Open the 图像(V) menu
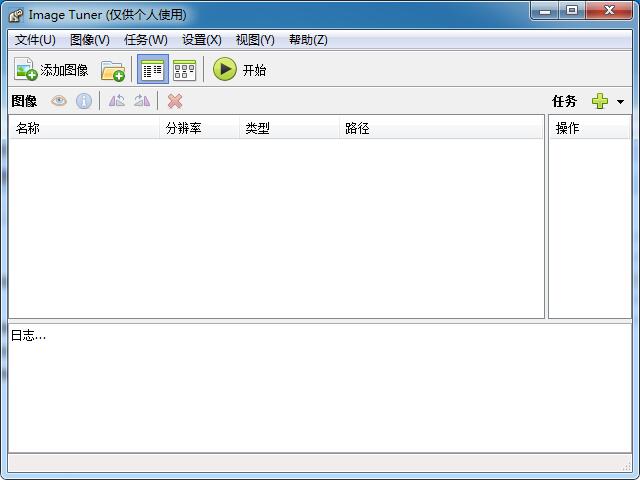 90,40
